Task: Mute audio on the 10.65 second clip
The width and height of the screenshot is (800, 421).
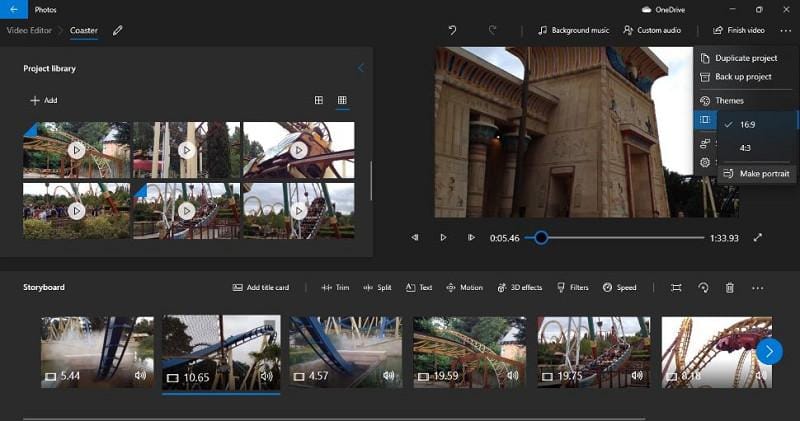Action: (266, 377)
